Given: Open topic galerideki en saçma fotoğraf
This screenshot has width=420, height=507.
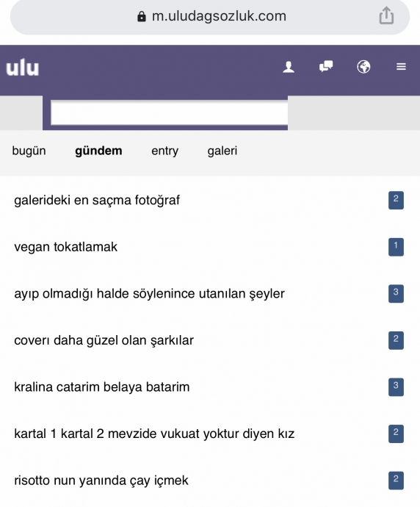Looking at the screenshot, I should coord(97,200).
